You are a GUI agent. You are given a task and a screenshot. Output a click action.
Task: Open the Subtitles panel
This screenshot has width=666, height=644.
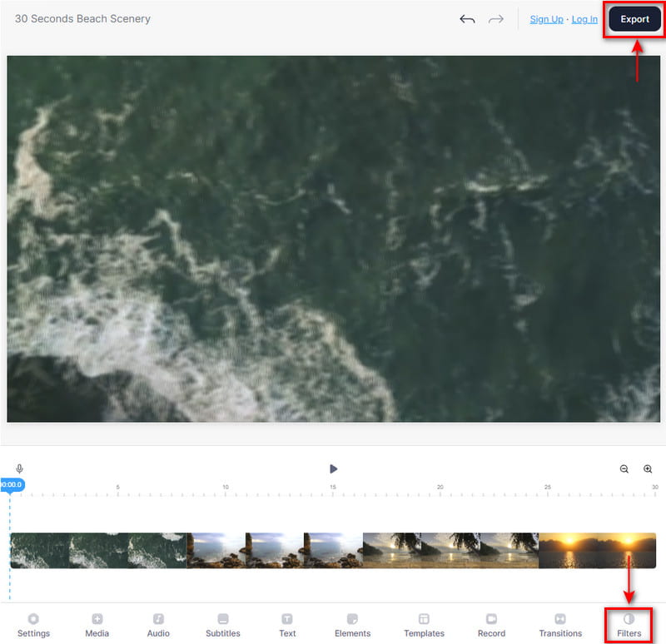click(x=222, y=625)
